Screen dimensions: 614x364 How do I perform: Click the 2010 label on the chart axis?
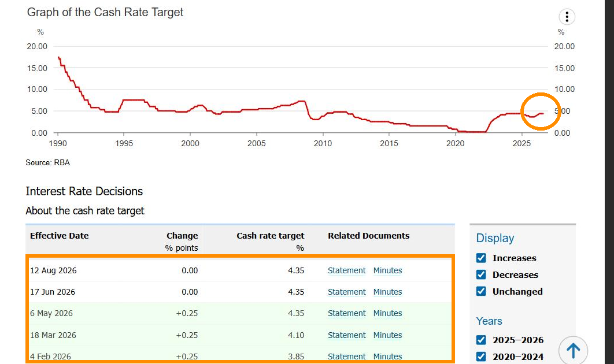(323, 143)
